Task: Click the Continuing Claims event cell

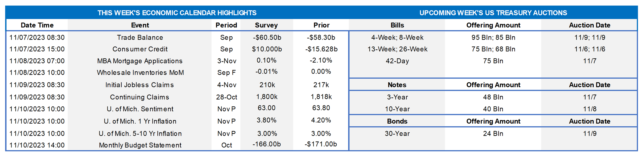Action: tap(140, 97)
